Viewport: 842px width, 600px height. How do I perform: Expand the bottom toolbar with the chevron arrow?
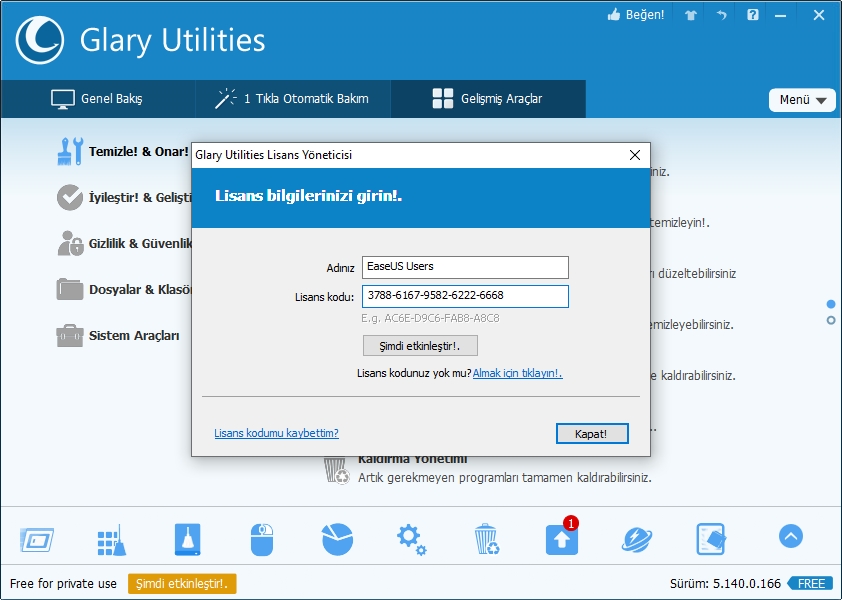click(790, 537)
